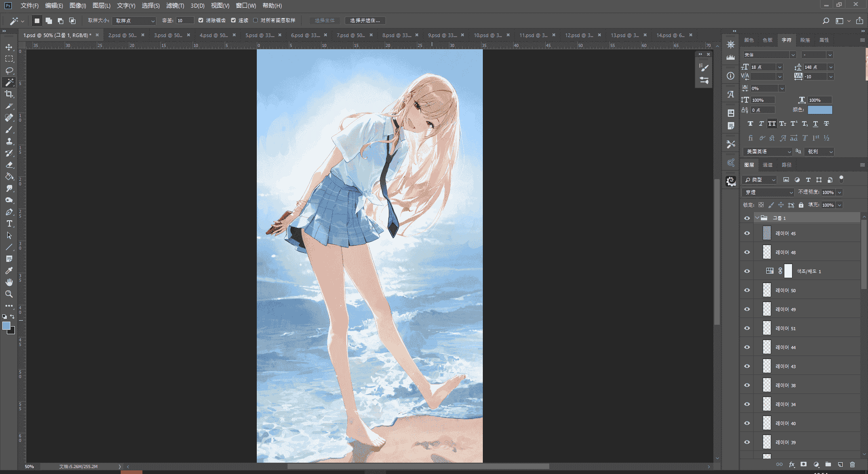Screen dimensions: 868x474
Task: Click the add layer mask icon
Action: [x=803, y=465]
